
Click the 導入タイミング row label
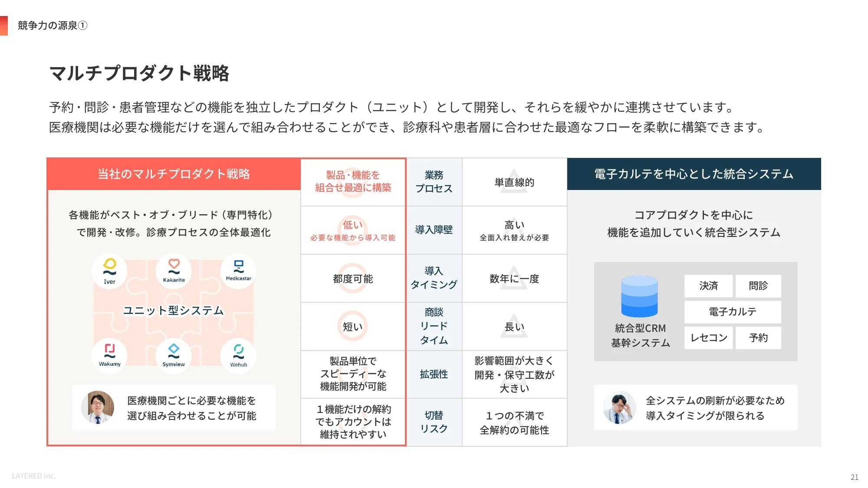tap(434, 278)
